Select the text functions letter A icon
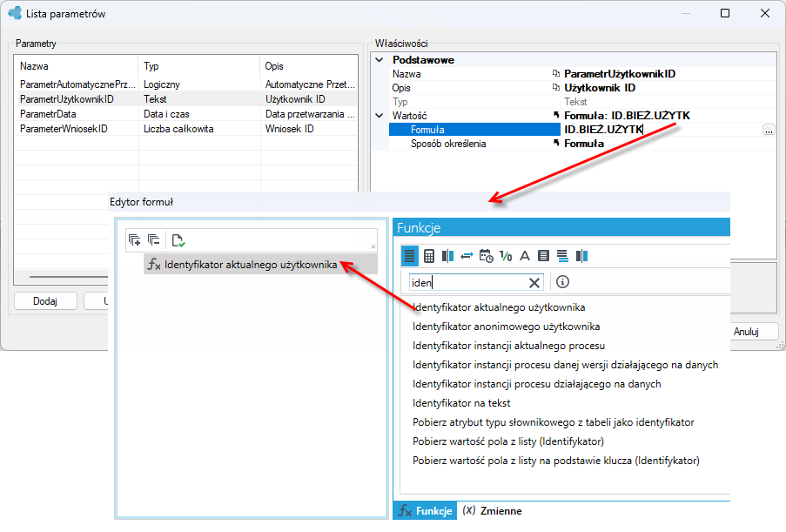 click(525, 256)
